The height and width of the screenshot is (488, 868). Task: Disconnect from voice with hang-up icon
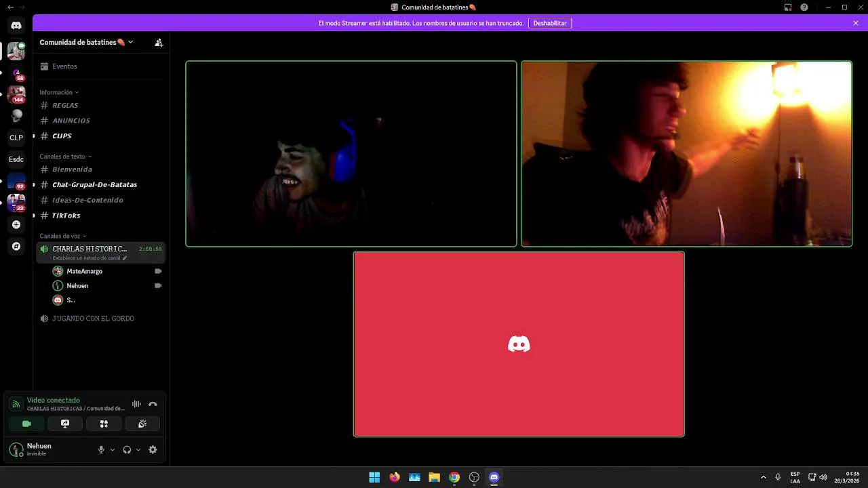click(153, 404)
